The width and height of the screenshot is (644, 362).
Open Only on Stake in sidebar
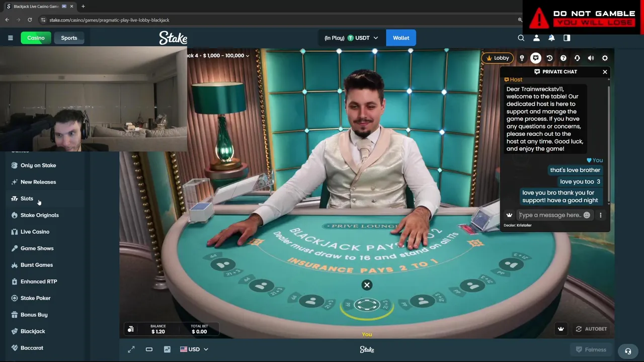pos(38,165)
